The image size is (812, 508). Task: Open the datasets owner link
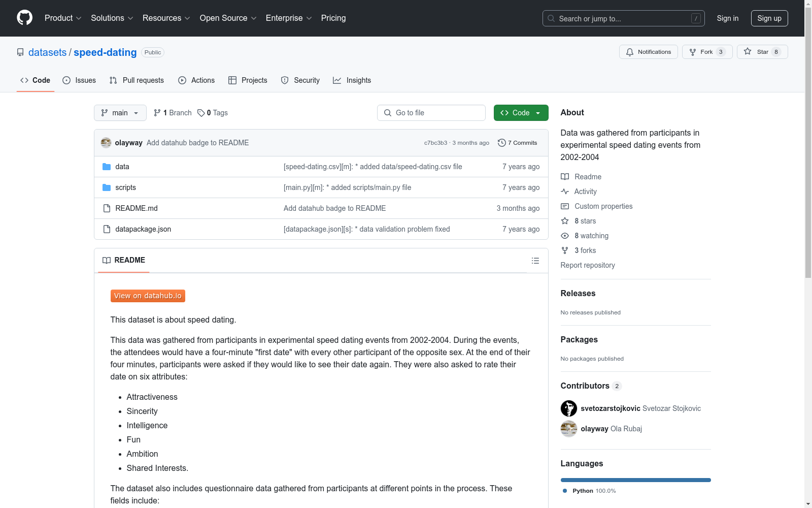[x=47, y=52]
